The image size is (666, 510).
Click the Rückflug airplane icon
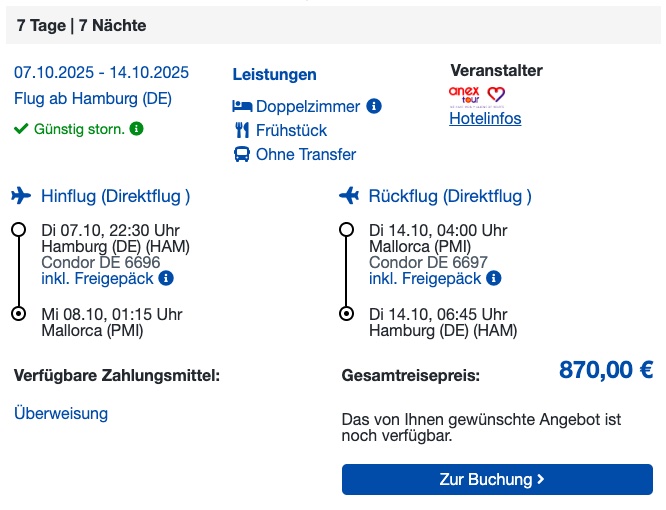pyautogui.click(x=349, y=196)
